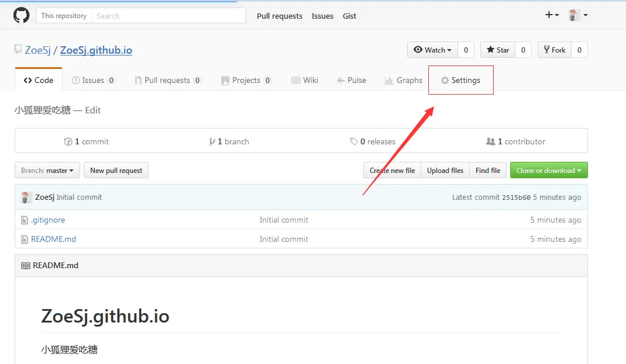
Task: Switch to the Code tab
Action: tap(39, 80)
